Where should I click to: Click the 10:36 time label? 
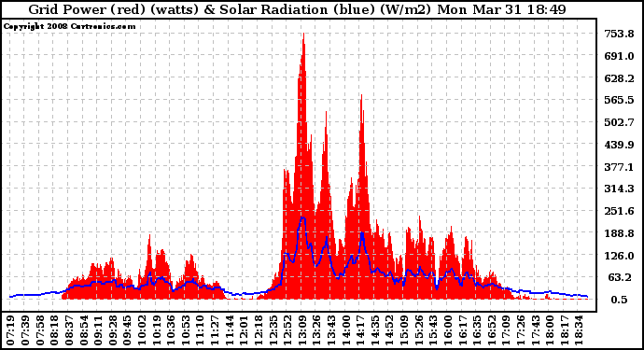click(171, 330)
